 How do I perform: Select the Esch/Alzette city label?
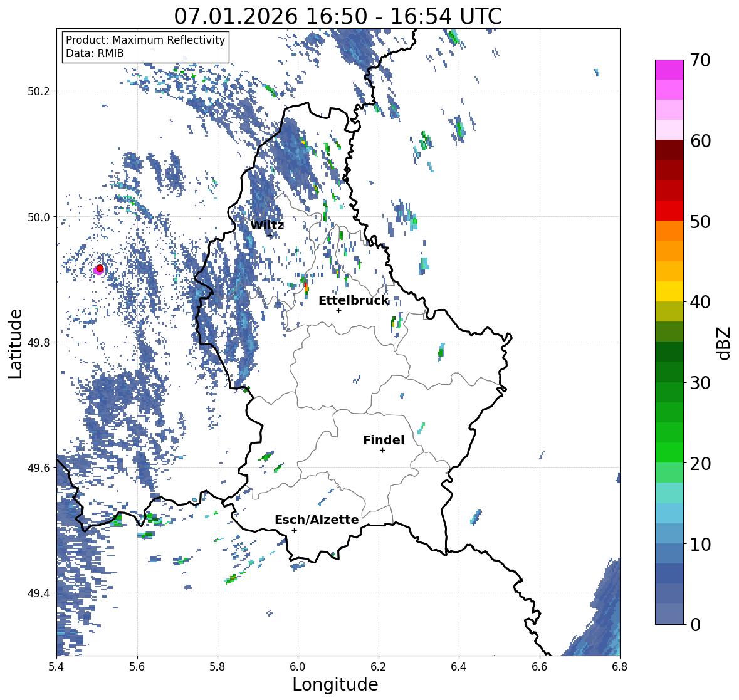pos(317,520)
